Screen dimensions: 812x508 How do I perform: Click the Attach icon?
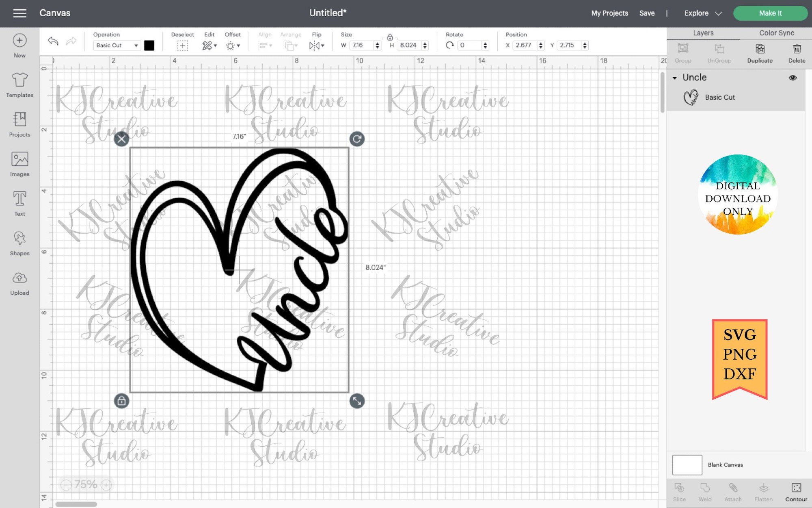(733, 491)
